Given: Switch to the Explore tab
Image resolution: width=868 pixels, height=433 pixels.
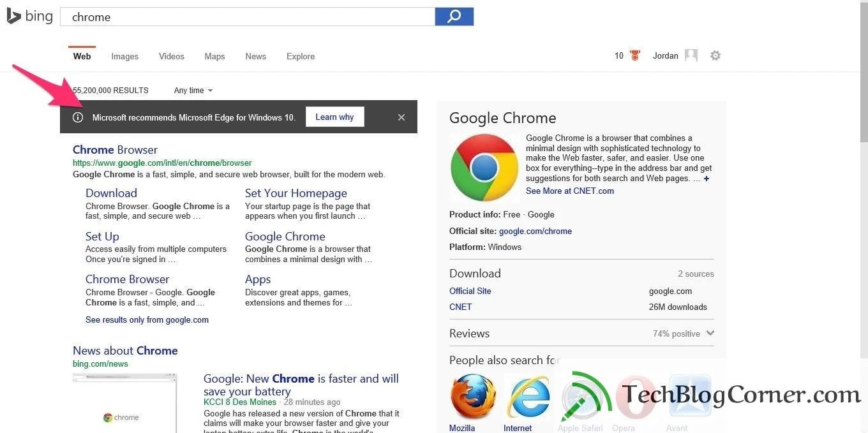Looking at the screenshot, I should pos(301,56).
